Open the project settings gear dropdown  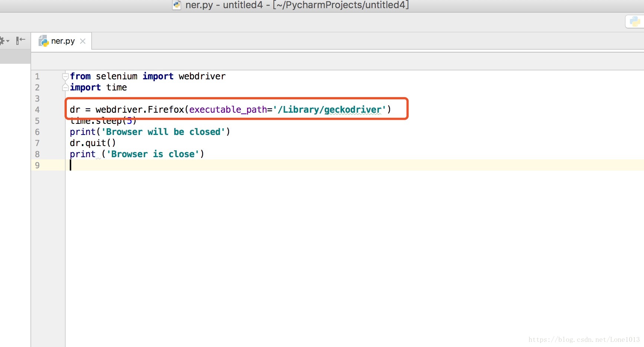click(x=4, y=41)
